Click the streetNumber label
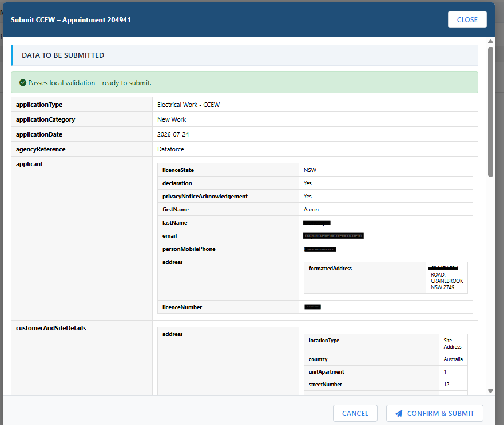The width and height of the screenshot is (504, 436). (x=326, y=385)
